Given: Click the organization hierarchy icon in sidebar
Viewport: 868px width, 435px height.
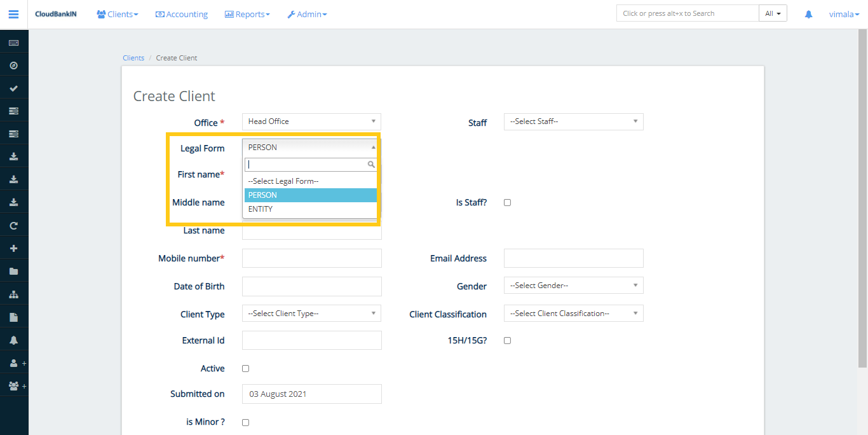Looking at the screenshot, I should pos(14,294).
